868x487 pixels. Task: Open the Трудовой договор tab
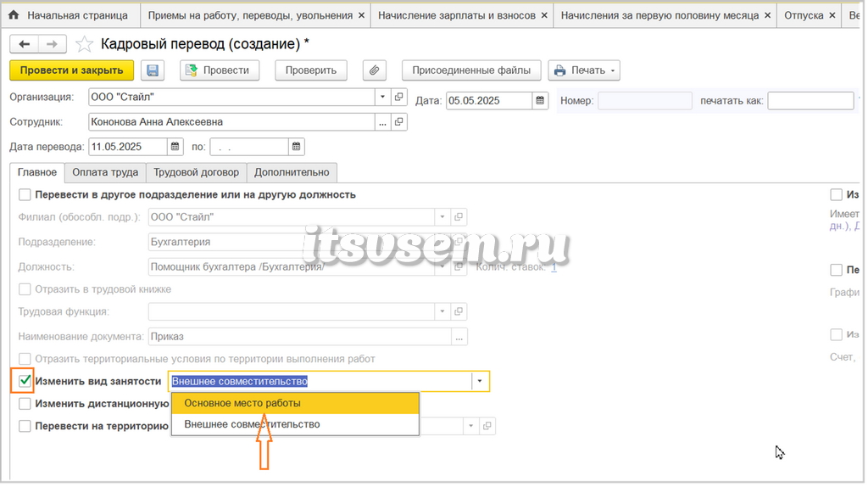tap(196, 172)
